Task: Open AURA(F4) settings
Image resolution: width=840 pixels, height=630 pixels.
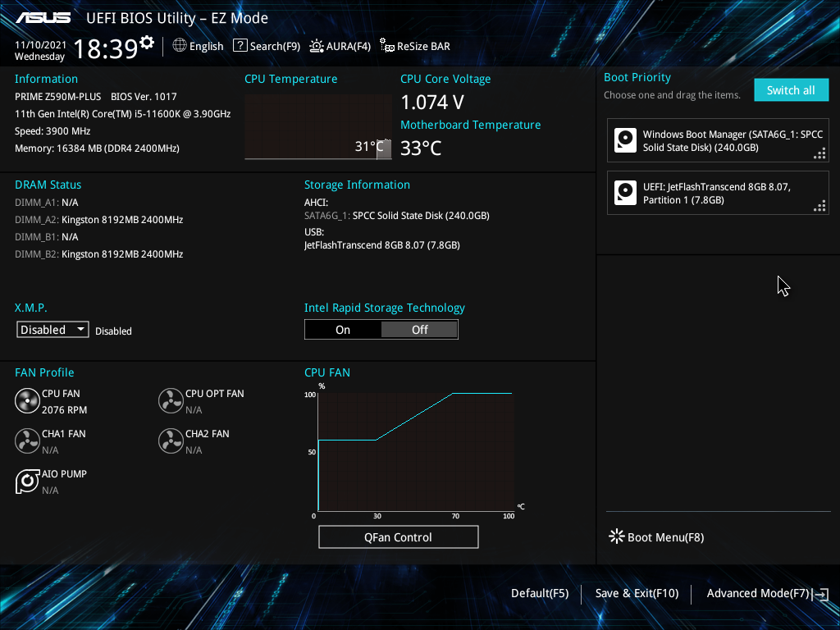Action: pyautogui.click(x=340, y=46)
